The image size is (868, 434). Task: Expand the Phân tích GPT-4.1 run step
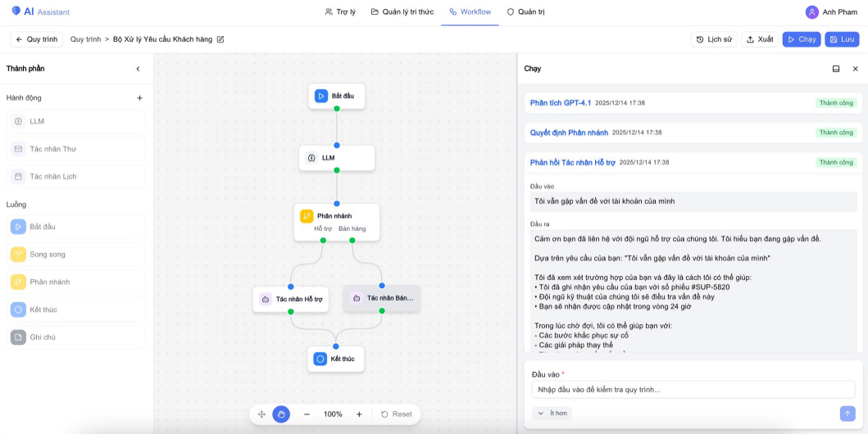[x=693, y=103]
